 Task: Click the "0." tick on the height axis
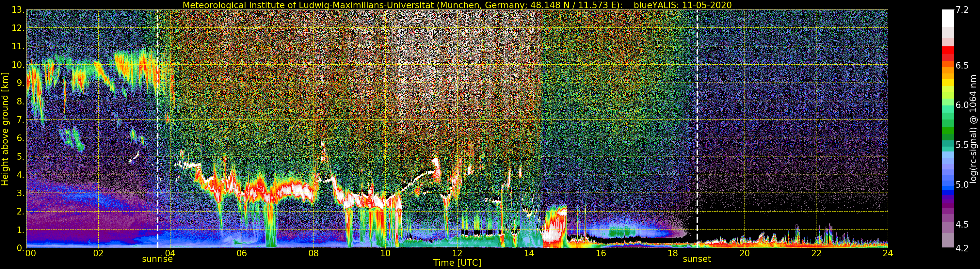pyautogui.click(x=20, y=248)
